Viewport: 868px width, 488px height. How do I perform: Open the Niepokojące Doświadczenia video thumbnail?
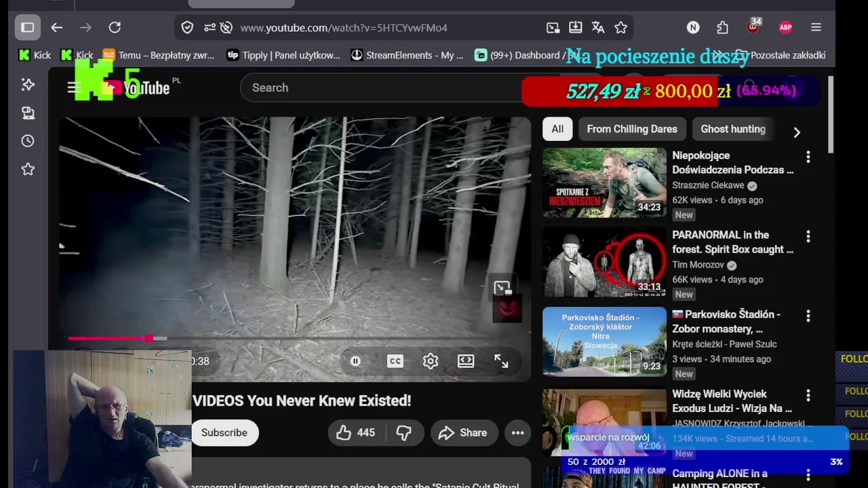(604, 183)
